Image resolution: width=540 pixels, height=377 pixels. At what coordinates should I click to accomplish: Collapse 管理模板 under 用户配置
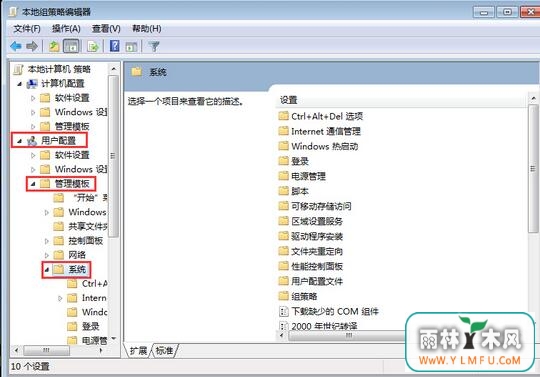click(33, 184)
